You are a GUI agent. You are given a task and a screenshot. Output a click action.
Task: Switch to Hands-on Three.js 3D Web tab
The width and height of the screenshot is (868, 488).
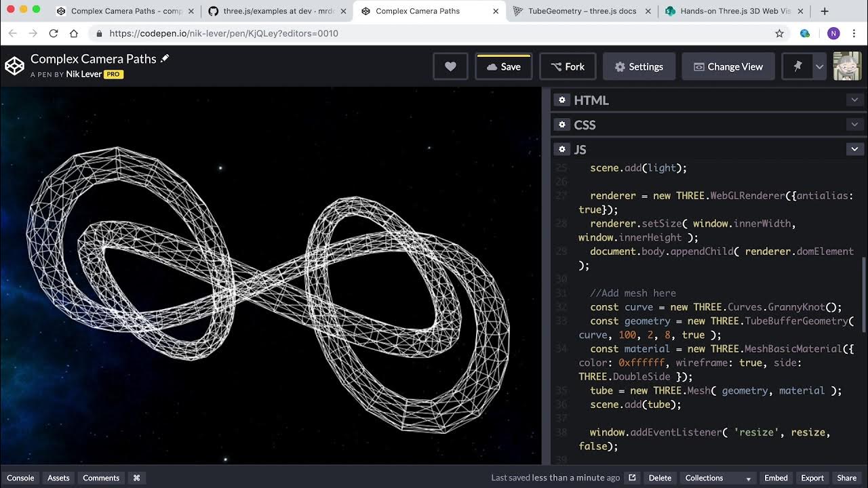click(734, 11)
